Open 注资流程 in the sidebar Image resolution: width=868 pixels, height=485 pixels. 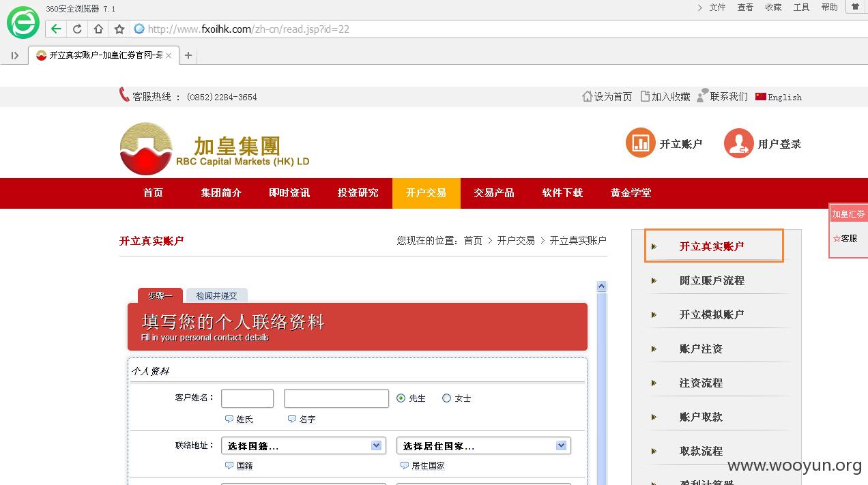[x=701, y=383]
